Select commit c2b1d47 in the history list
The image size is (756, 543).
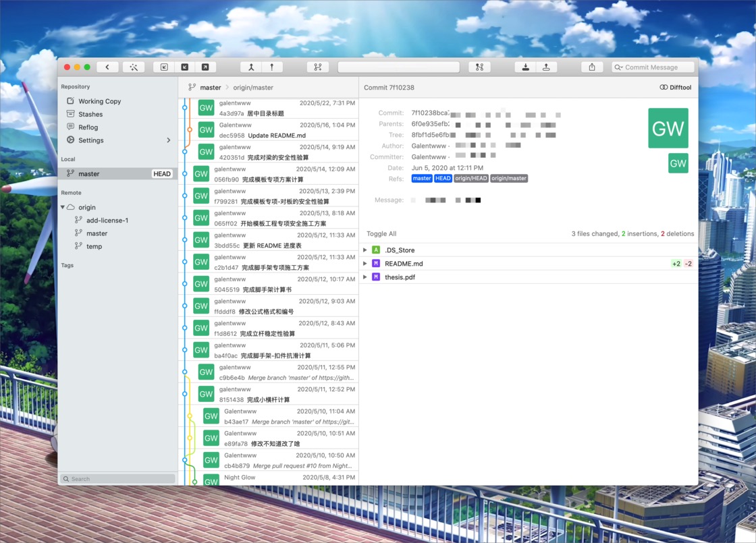269,262
